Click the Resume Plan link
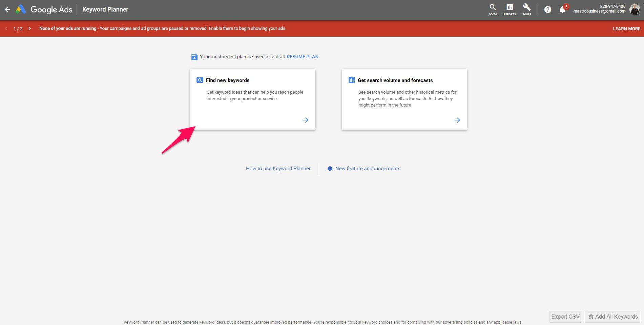The width and height of the screenshot is (644, 325). pyautogui.click(x=303, y=57)
